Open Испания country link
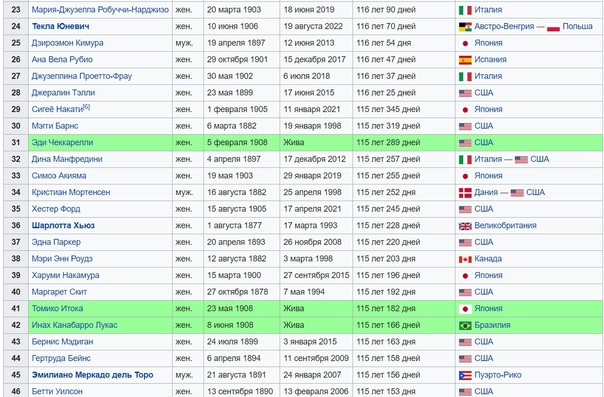 [490, 59]
